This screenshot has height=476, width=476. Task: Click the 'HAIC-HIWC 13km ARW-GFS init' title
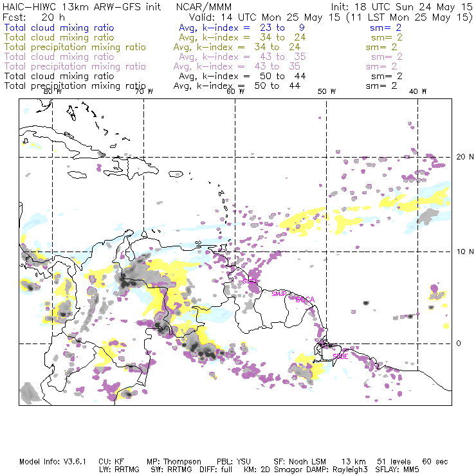click(82, 6)
